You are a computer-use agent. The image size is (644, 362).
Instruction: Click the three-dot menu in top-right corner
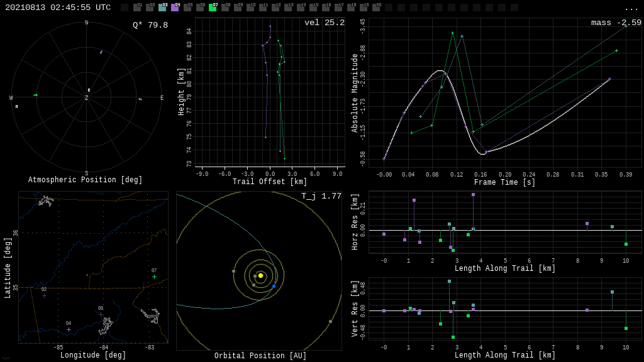(x=631, y=8)
